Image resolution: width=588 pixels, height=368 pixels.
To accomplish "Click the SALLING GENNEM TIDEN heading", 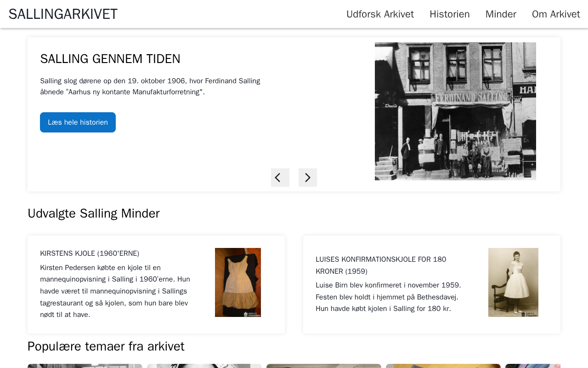I will 110,59.
